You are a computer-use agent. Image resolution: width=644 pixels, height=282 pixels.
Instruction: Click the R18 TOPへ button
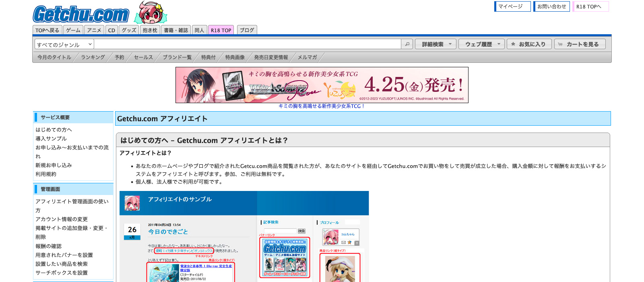(590, 6)
